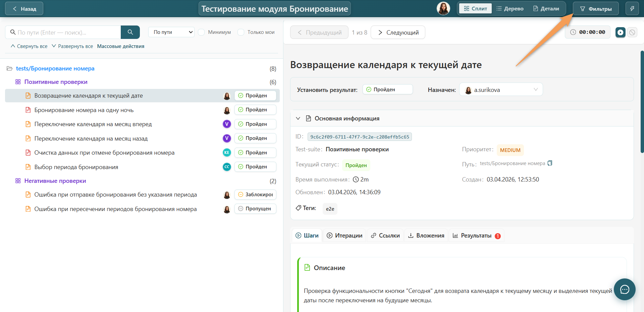The image size is (644, 312).
Task: Open the По пути sorting dropdown
Action: click(x=171, y=32)
